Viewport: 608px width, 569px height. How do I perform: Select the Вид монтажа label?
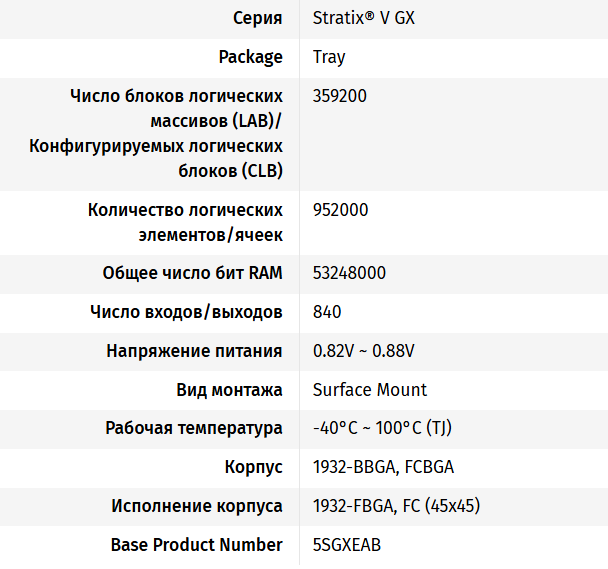229,390
